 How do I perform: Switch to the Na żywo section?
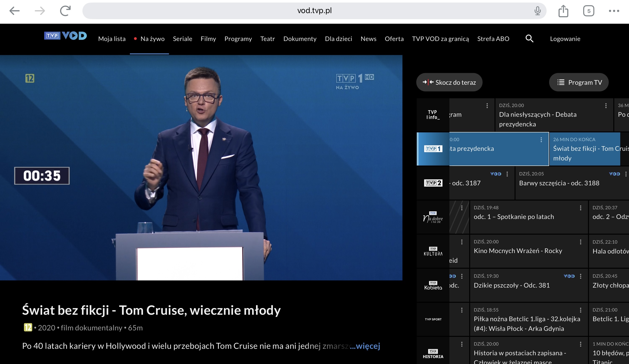[x=149, y=39]
